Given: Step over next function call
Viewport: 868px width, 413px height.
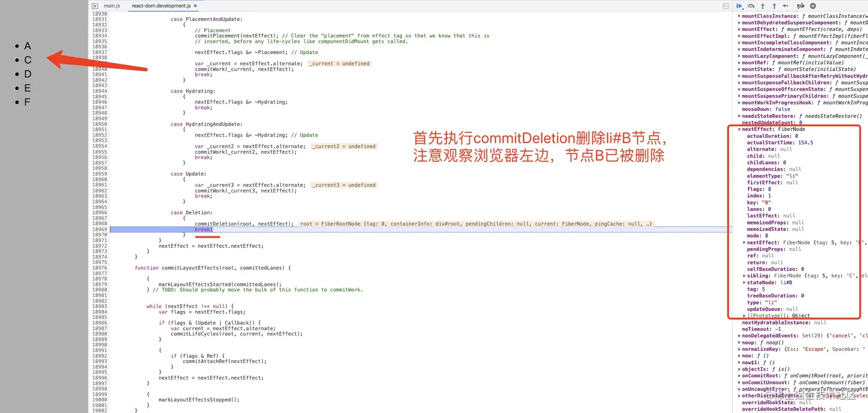Looking at the screenshot, I should pos(751,6).
